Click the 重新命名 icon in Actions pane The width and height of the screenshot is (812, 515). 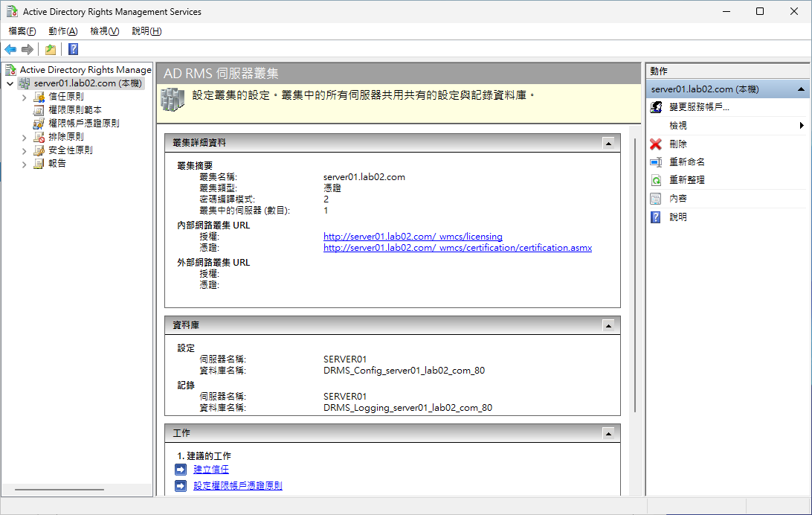(656, 162)
